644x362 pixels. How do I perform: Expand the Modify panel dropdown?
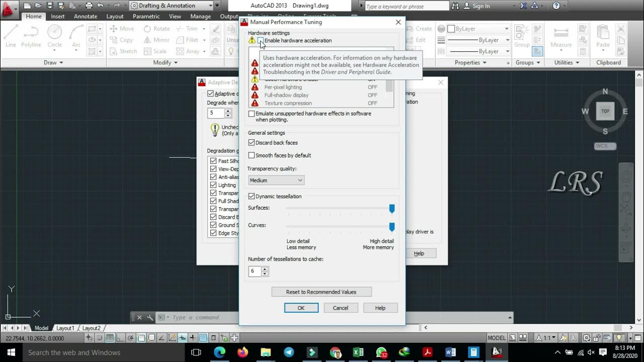click(x=166, y=62)
